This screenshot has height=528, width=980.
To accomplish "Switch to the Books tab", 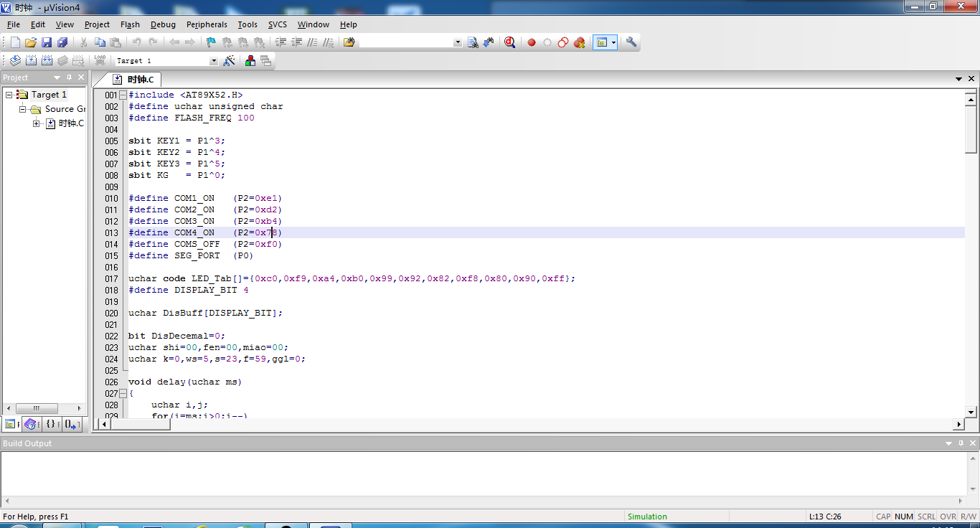I will 32,424.
